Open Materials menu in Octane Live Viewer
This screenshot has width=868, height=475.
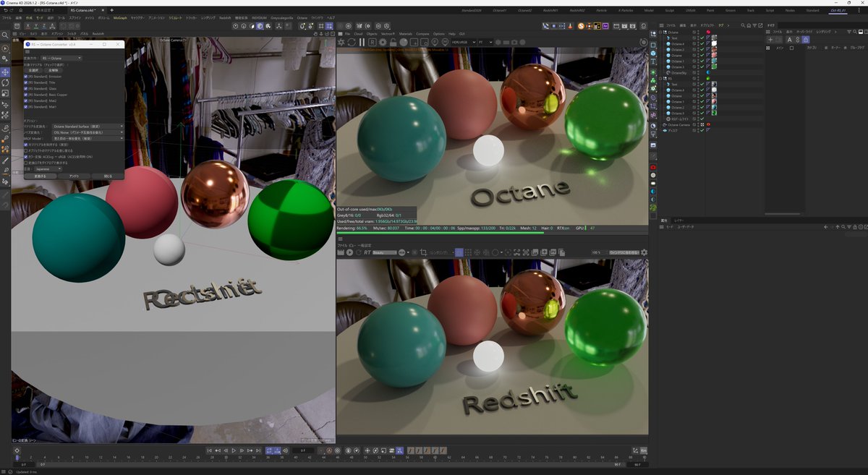pos(406,34)
